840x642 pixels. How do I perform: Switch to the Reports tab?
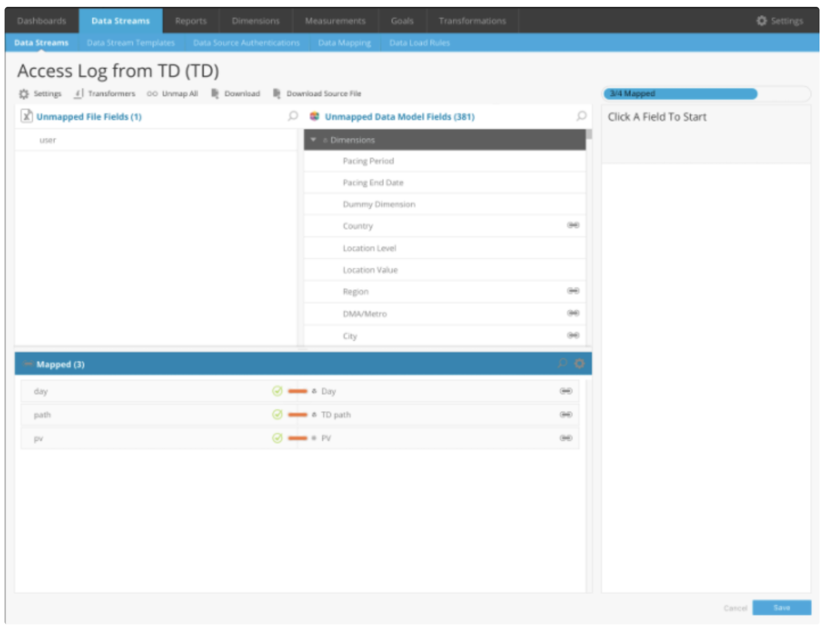(x=191, y=21)
